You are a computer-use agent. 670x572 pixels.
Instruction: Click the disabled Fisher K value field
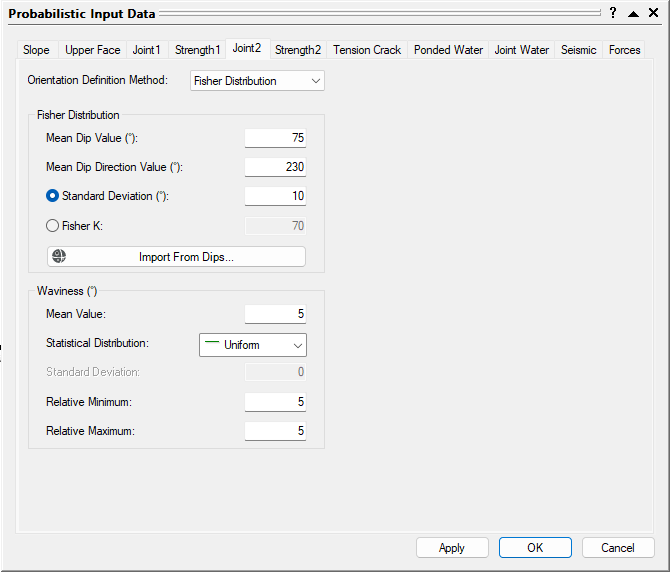[275, 226]
